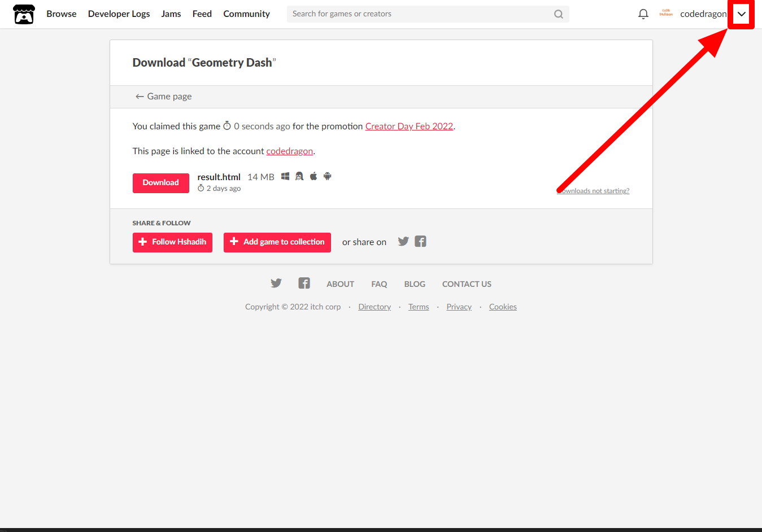This screenshot has width=762, height=532.
Task: Open the Privacy link
Action: click(x=459, y=307)
